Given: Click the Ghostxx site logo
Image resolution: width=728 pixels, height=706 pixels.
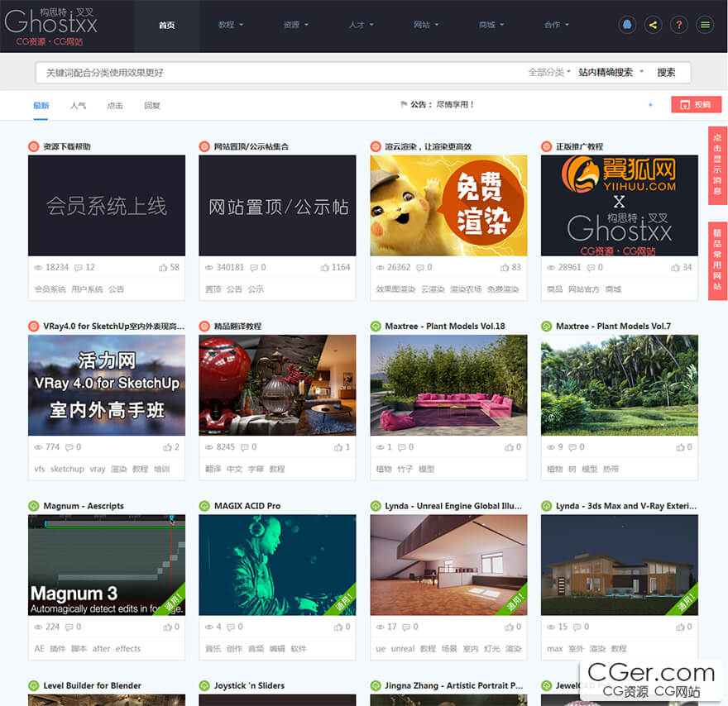Looking at the screenshot, I should (x=51, y=26).
